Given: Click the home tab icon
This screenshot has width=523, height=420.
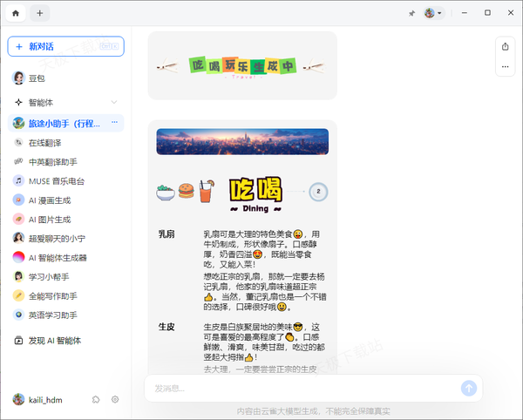Looking at the screenshot, I should coord(16,13).
